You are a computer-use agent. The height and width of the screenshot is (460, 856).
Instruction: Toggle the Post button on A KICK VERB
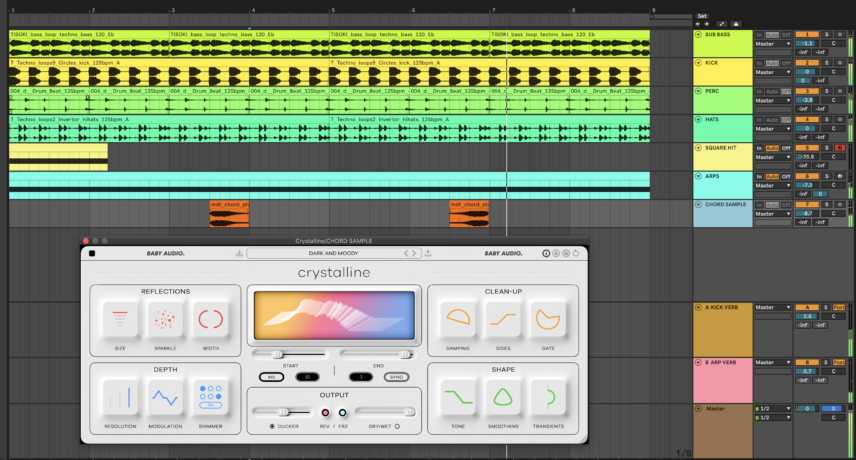tap(839, 307)
